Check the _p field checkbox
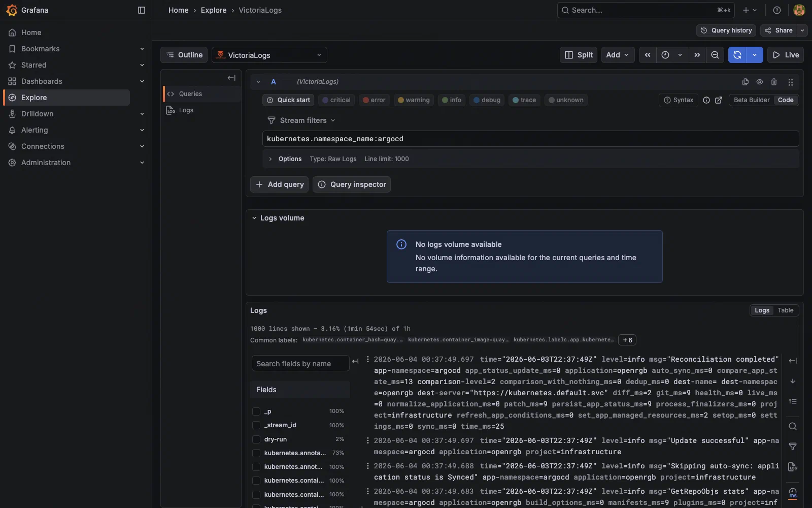This screenshot has width=812, height=508. (256, 411)
